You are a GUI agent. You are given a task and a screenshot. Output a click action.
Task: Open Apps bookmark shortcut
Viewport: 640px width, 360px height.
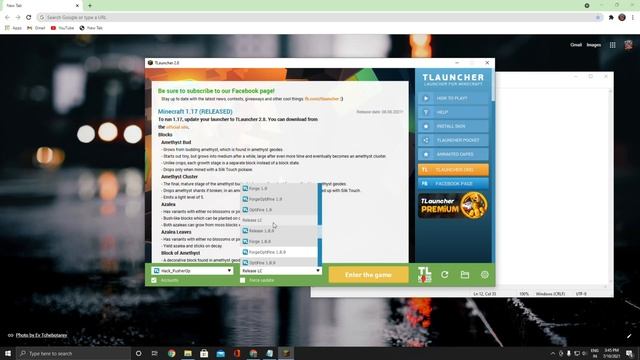pos(13,28)
